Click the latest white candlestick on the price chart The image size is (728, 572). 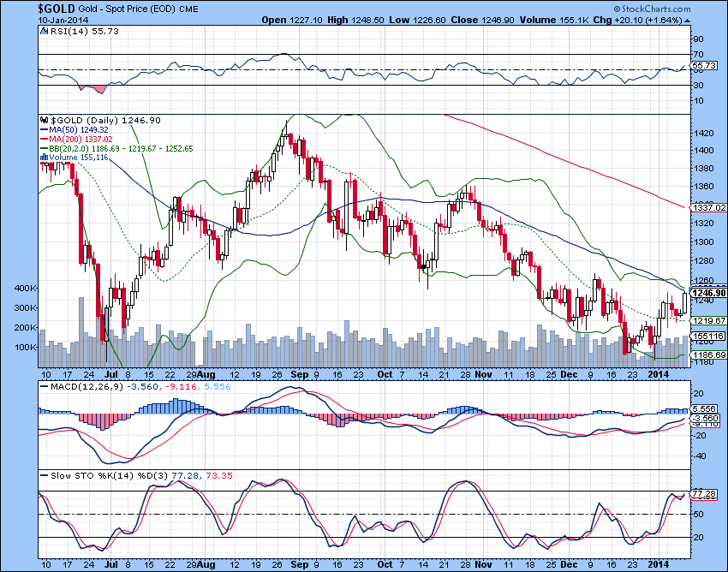tap(684, 303)
